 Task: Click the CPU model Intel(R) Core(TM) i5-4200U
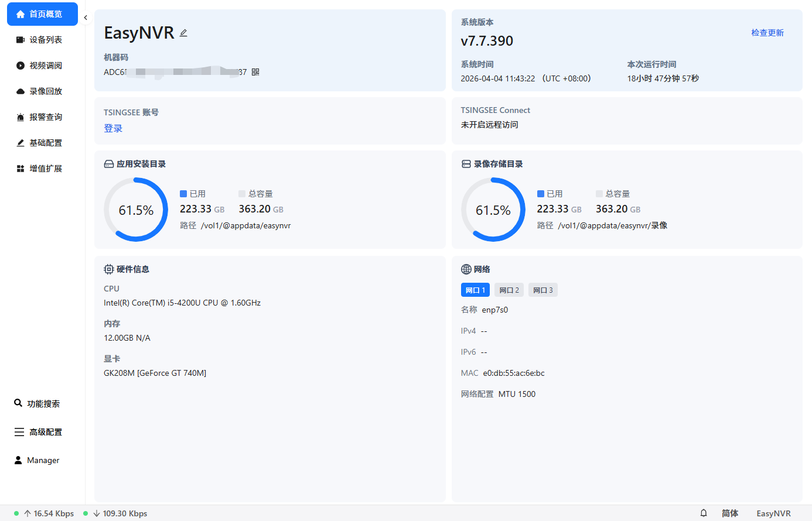tap(182, 303)
